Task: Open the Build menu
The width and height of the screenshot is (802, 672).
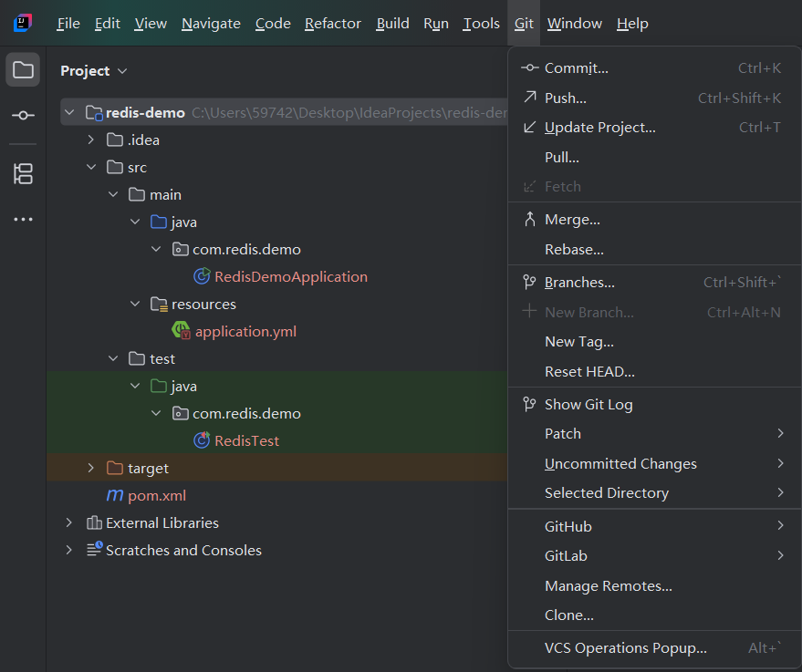Action: tap(393, 23)
